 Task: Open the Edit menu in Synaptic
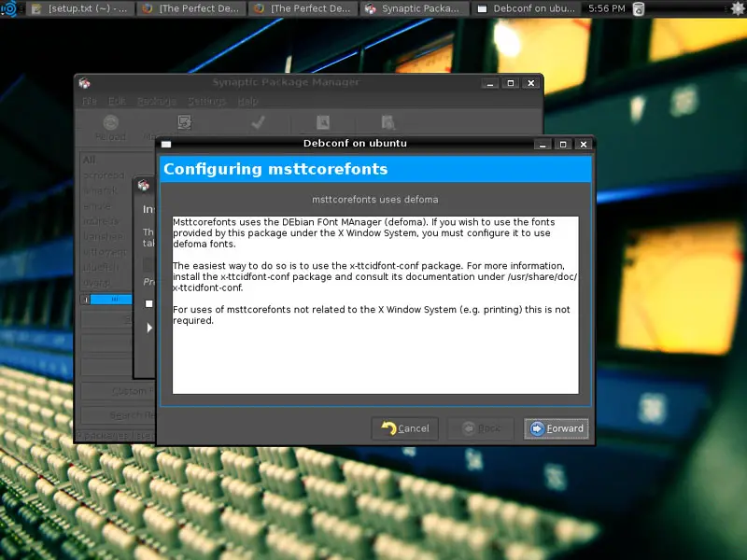[117, 101]
